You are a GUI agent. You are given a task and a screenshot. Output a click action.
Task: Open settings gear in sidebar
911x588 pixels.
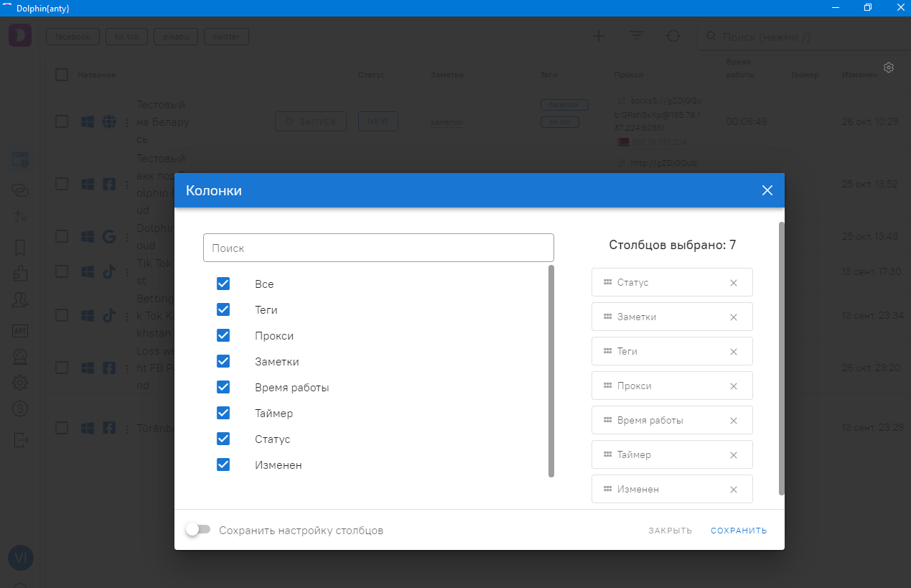tap(20, 383)
